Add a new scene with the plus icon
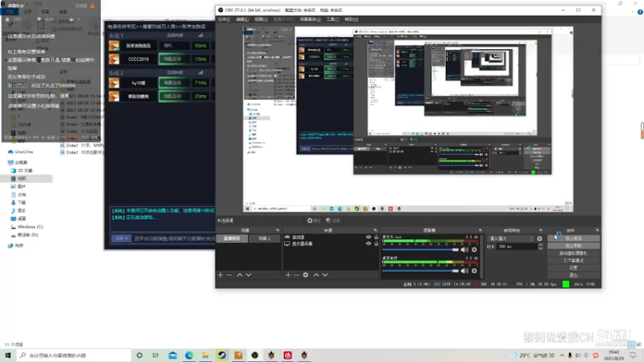This screenshot has height=362, width=644. point(220,274)
